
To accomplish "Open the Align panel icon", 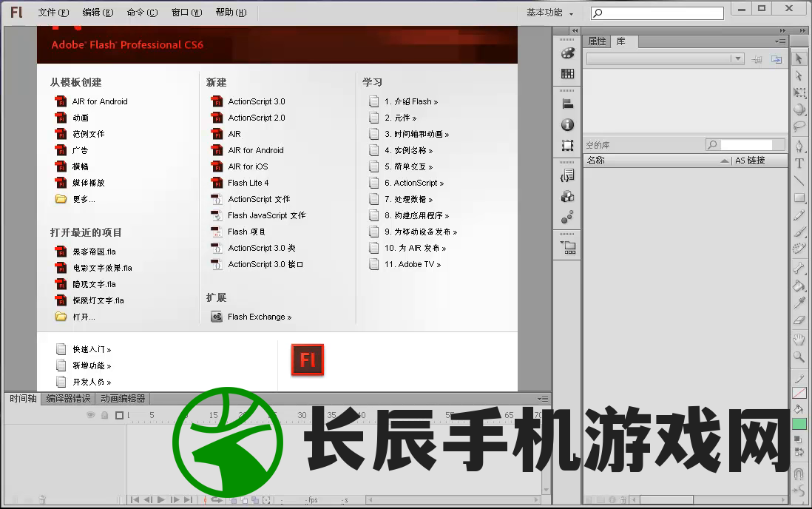I will (x=567, y=104).
